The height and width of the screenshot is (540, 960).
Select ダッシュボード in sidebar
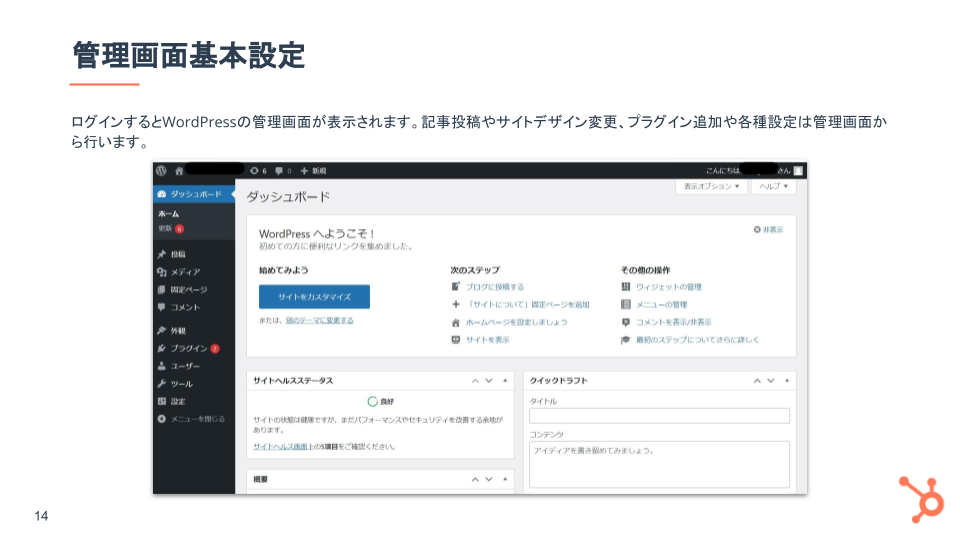[x=194, y=194]
